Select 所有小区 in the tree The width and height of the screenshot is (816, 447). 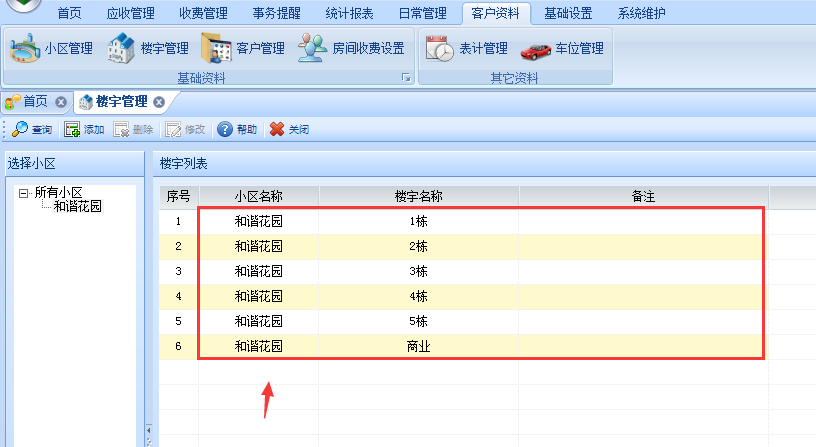click(x=58, y=193)
